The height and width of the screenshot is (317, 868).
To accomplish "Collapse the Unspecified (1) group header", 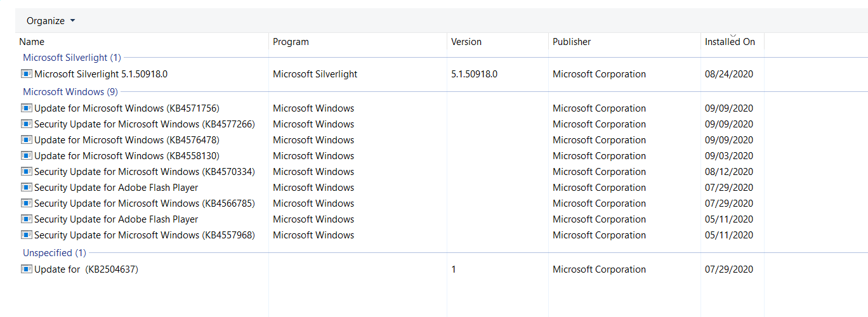I will click(55, 253).
